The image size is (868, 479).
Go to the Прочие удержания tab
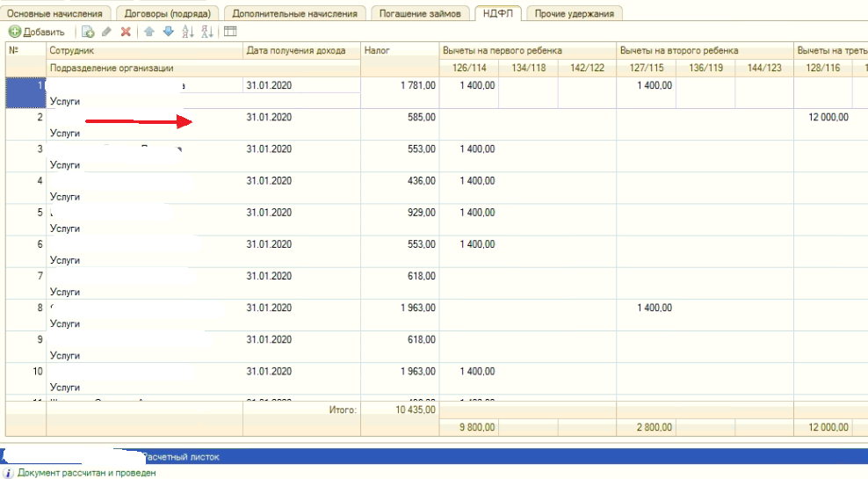(575, 13)
